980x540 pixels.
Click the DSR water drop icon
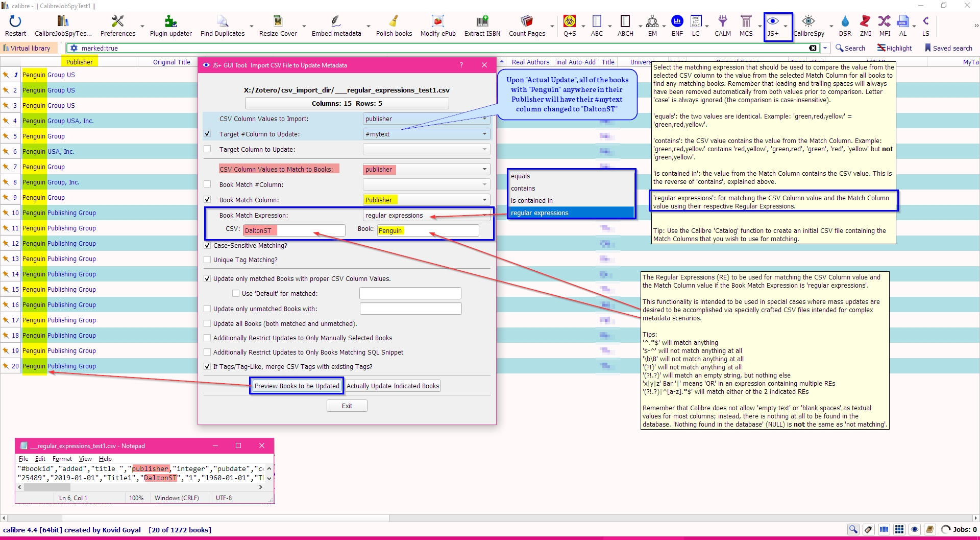pos(845,26)
